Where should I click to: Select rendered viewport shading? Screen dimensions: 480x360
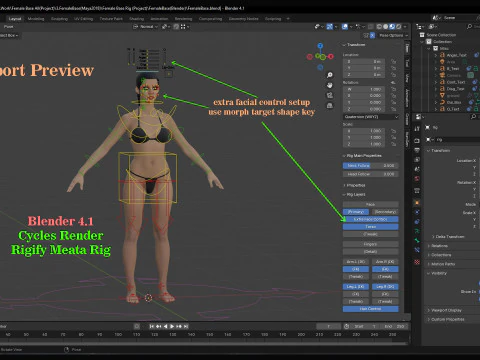pos(398,26)
